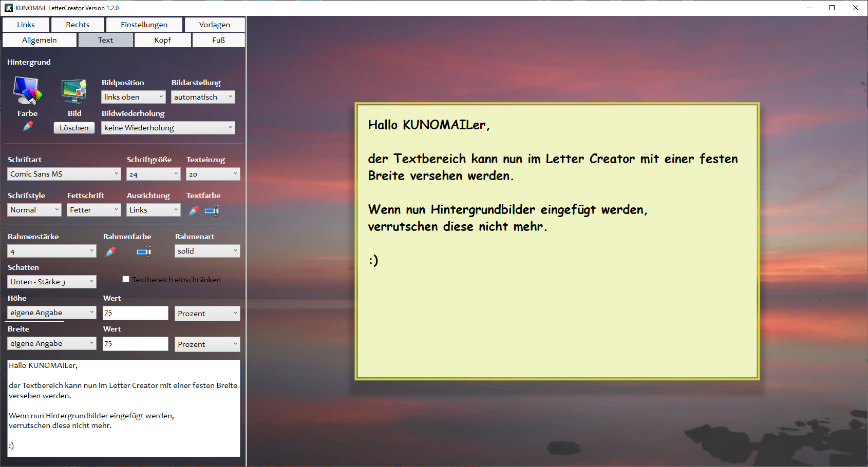Maximize the LetterCreator window
868x467 pixels.
[x=832, y=8]
